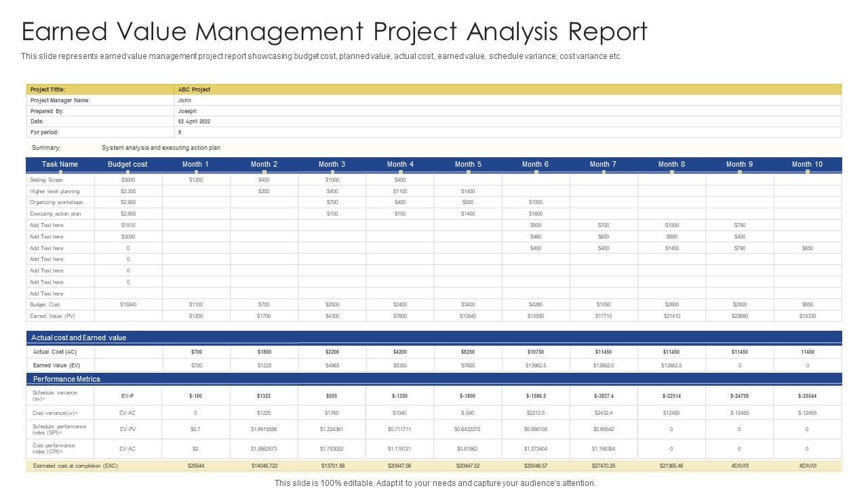Viewport: 868px width, 488px height.
Task: Select the 'Month 1' column header
Action: 196,164
